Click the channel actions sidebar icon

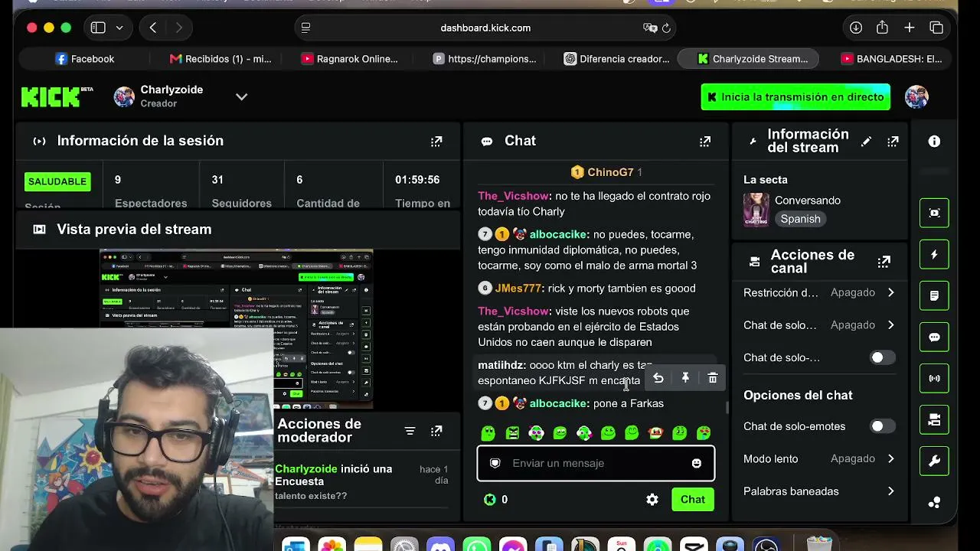click(x=934, y=419)
